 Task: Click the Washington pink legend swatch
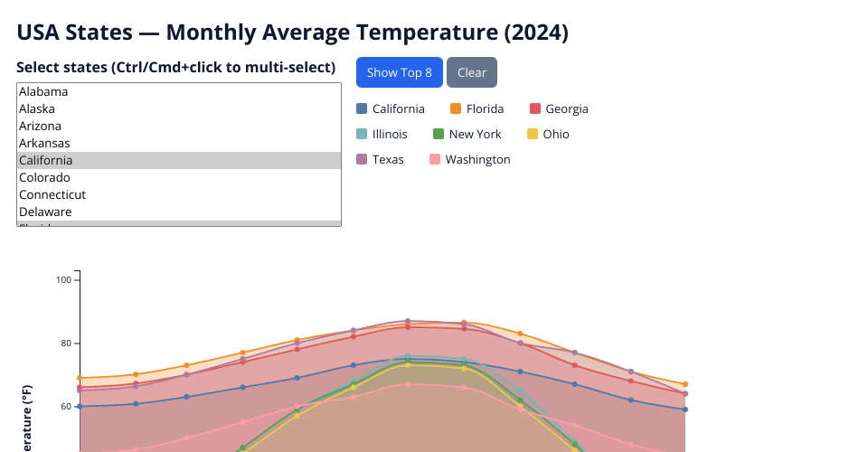[435, 159]
